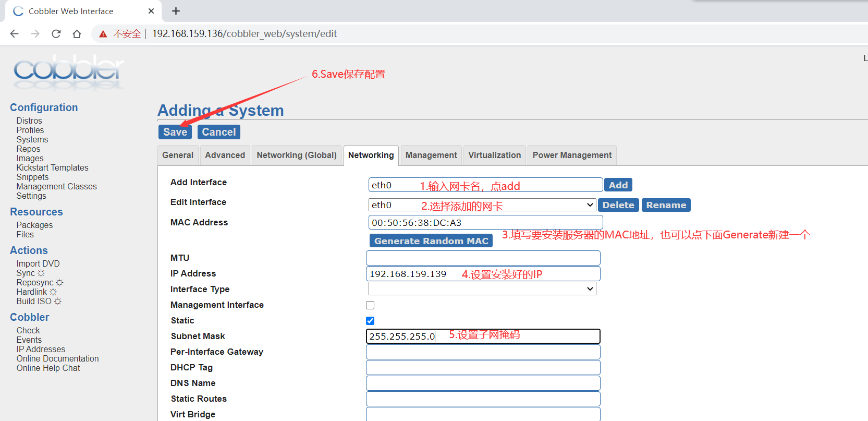Click the Build ISO action link
This screenshot has height=421, width=868.
[x=34, y=302]
